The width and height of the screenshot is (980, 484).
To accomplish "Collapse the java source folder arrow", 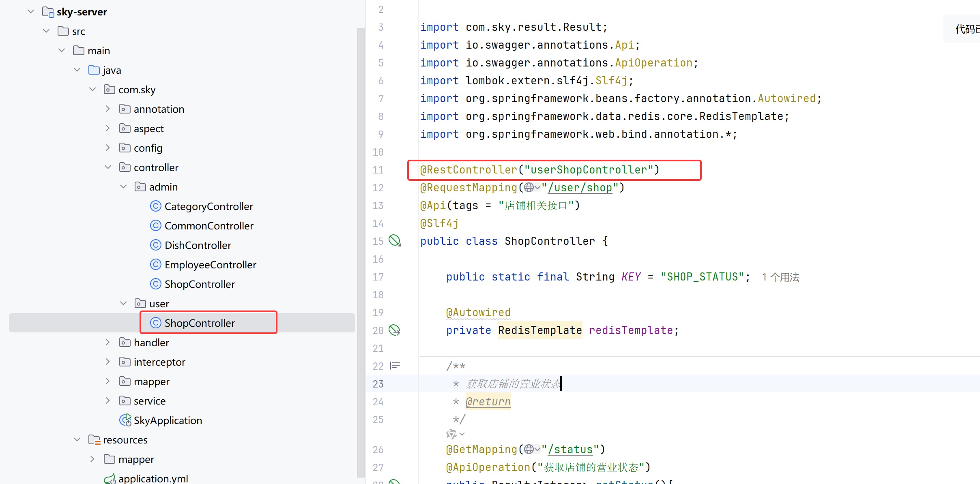I will tap(77, 70).
